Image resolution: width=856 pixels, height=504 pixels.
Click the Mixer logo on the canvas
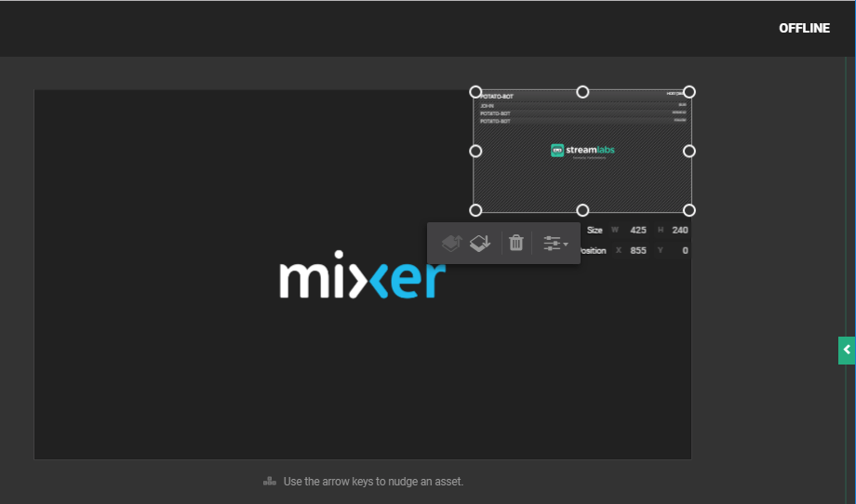(x=363, y=274)
